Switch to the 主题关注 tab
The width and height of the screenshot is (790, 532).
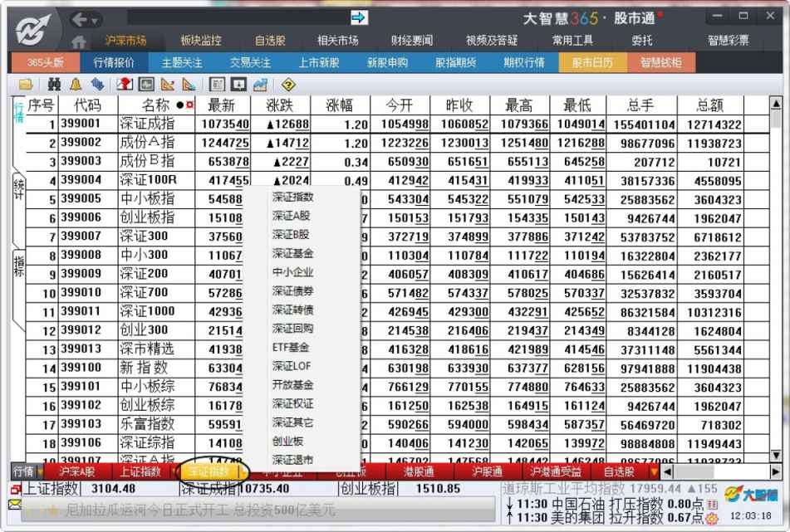point(182,62)
